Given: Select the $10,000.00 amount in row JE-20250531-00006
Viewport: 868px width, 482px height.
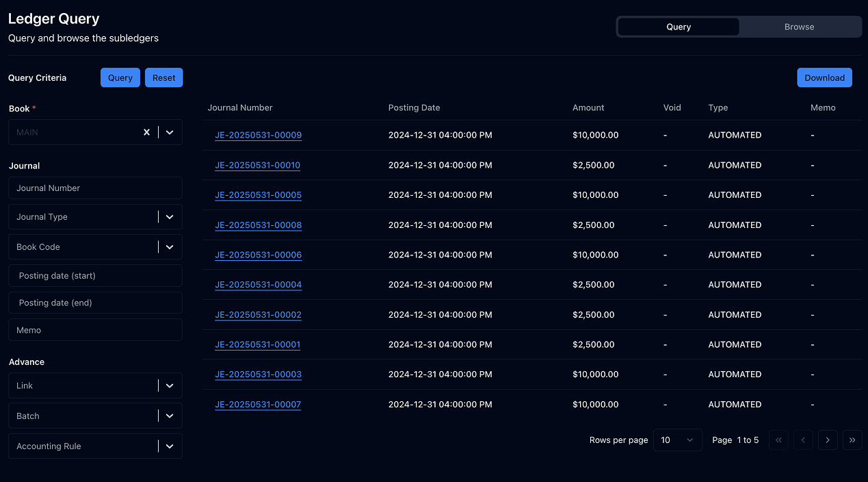Looking at the screenshot, I should (596, 255).
